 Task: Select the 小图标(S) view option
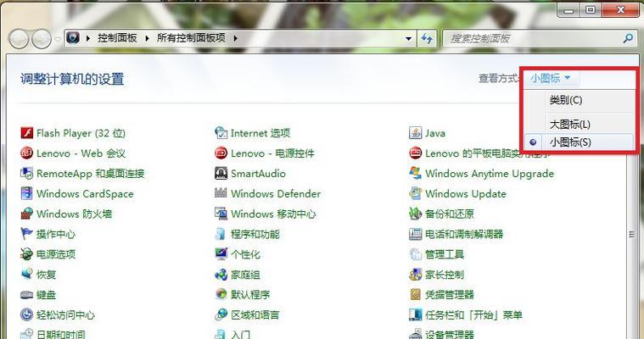click(x=580, y=142)
